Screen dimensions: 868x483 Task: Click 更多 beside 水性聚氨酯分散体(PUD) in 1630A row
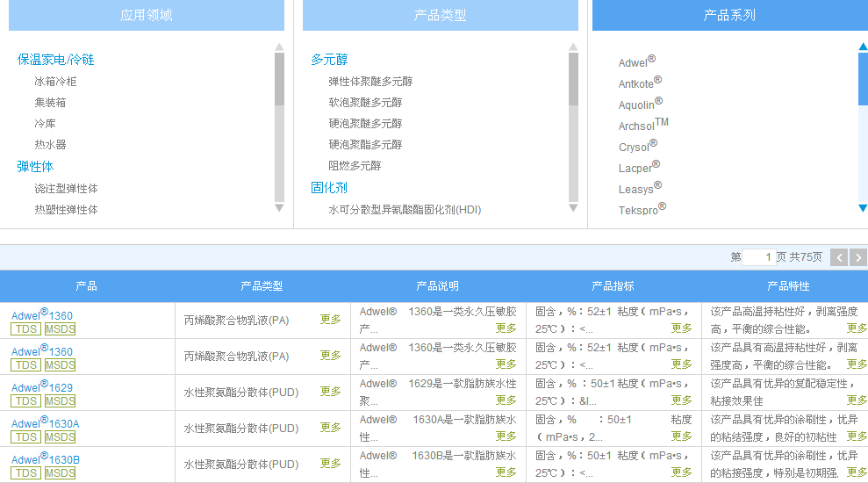coord(331,428)
